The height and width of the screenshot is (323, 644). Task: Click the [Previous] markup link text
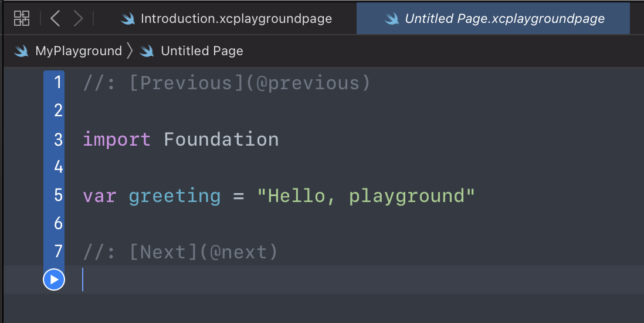tap(181, 83)
